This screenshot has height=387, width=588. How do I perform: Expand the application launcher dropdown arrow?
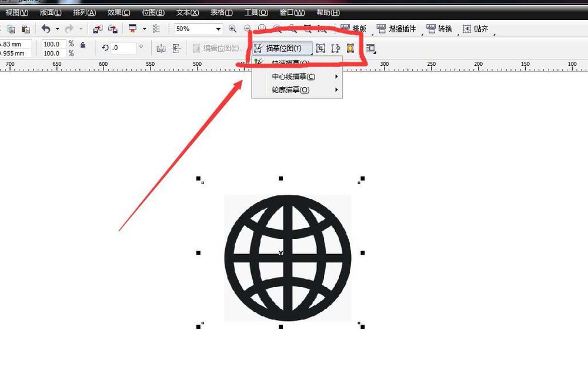(145, 29)
